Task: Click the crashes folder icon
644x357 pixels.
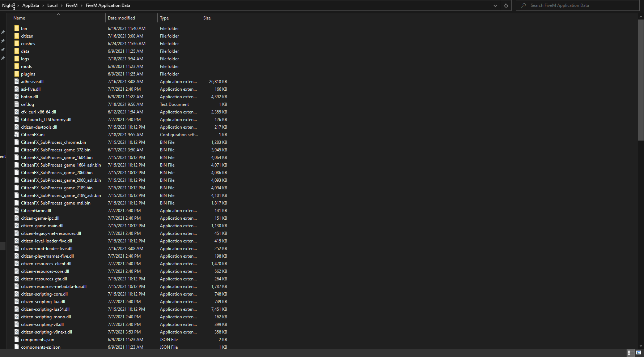Action: click(x=17, y=43)
